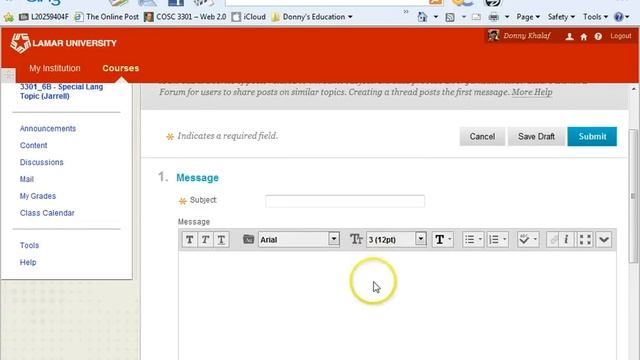This screenshot has height=360, width=640.
Task: Apply bold text formatting
Action: tap(189, 240)
